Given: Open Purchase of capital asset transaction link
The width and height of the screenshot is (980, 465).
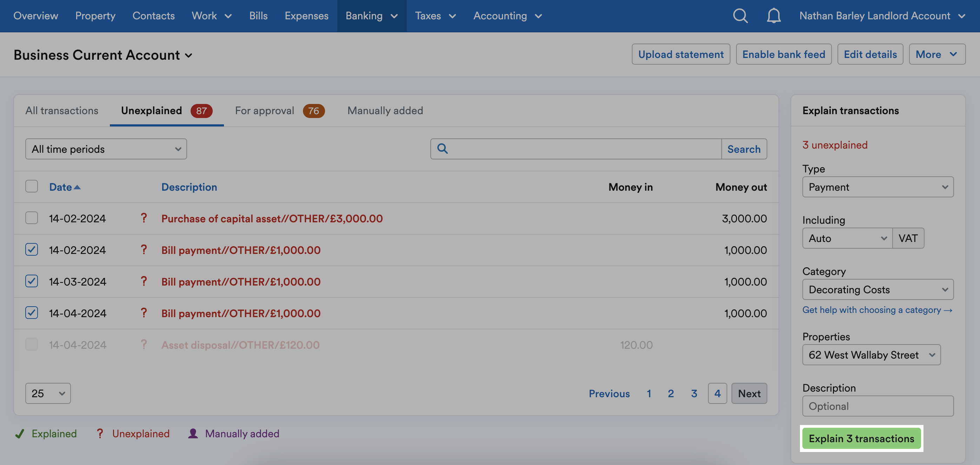Looking at the screenshot, I should coord(272,218).
